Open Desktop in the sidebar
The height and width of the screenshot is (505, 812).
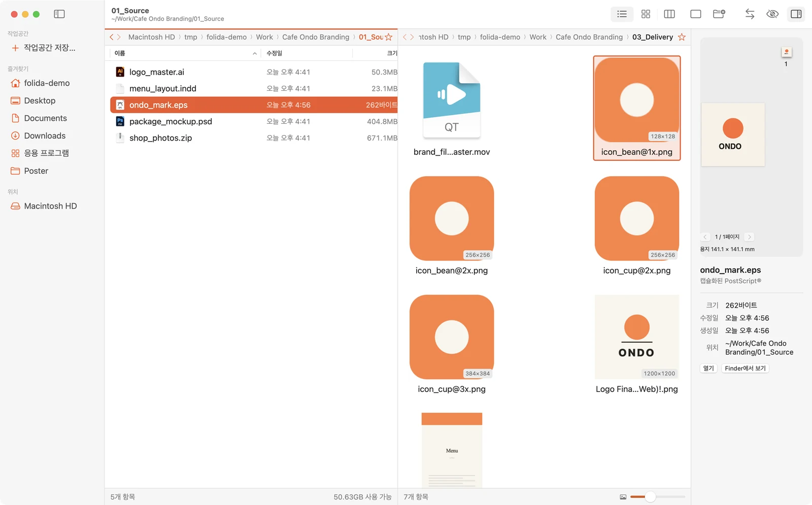pos(40,100)
